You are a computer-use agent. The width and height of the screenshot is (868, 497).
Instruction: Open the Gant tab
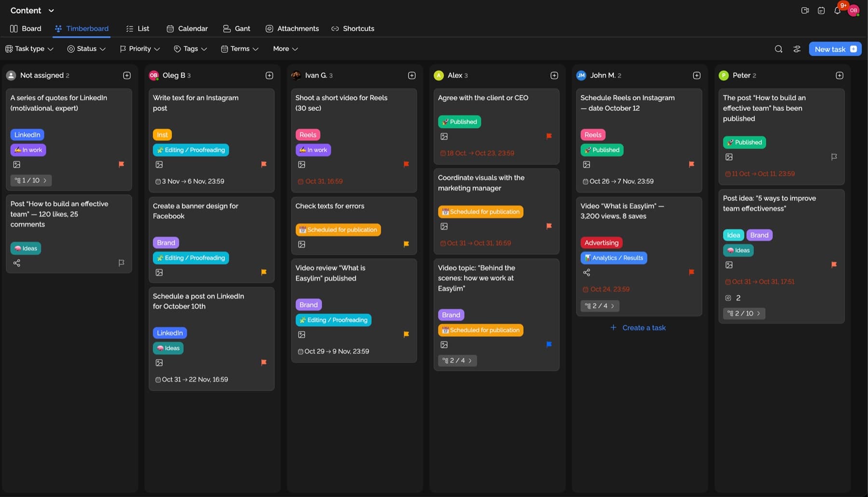point(236,28)
